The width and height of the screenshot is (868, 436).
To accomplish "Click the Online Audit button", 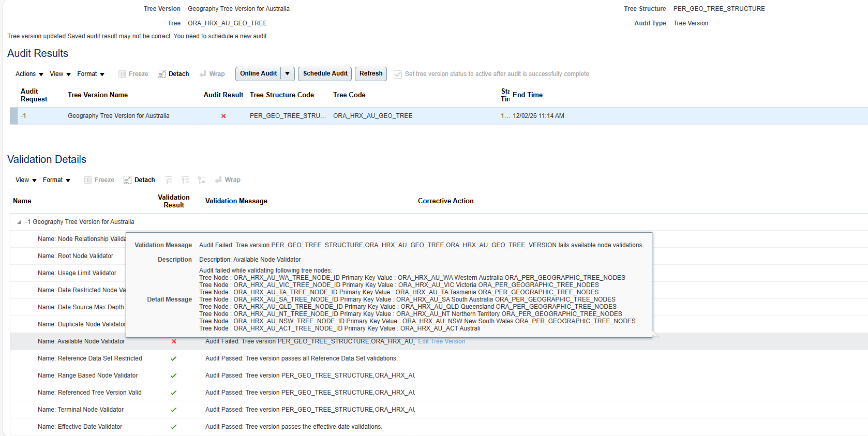I will click(259, 74).
